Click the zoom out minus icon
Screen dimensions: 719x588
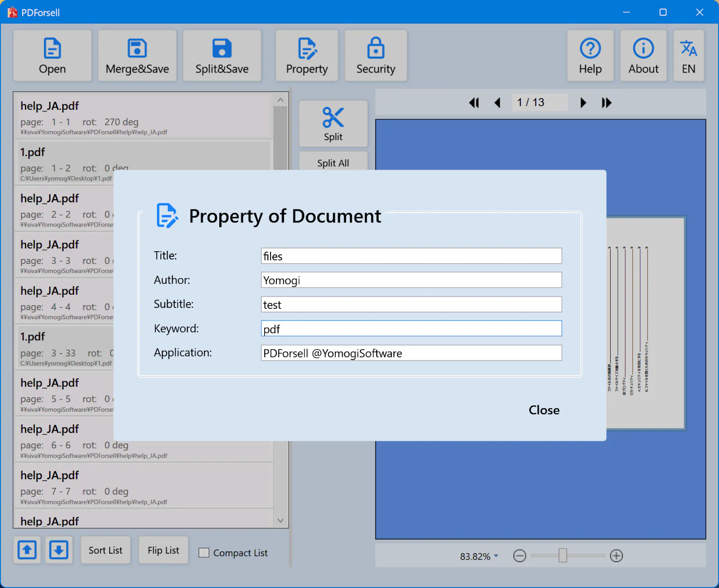(x=519, y=556)
